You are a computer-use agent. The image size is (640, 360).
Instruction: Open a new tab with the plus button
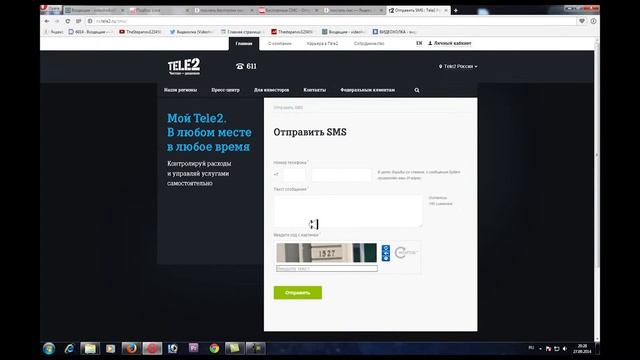click(x=456, y=10)
